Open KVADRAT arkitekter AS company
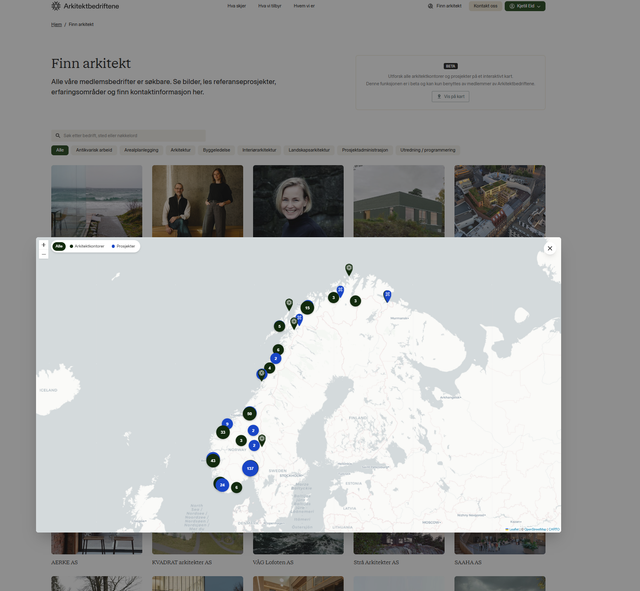Screen dimensions: 640x591 (x=182, y=562)
